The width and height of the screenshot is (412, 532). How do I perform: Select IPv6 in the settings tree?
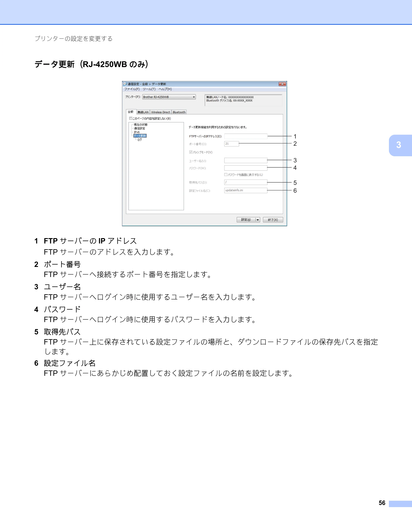(137, 132)
